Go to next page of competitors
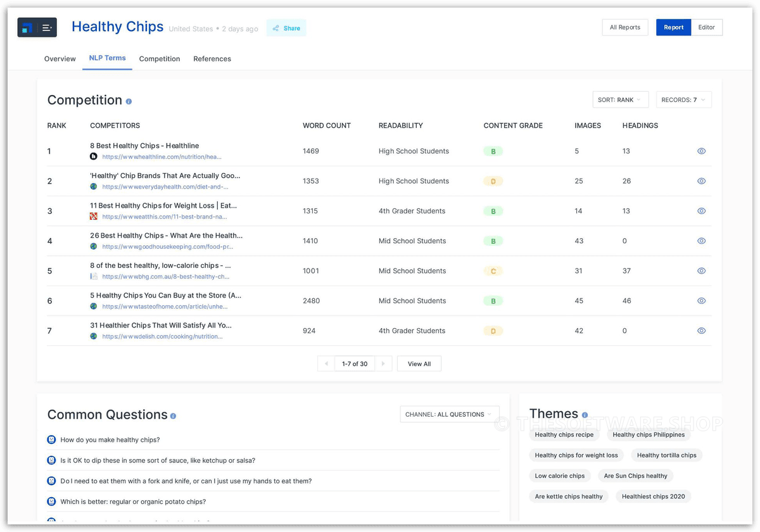 click(383, 364)
